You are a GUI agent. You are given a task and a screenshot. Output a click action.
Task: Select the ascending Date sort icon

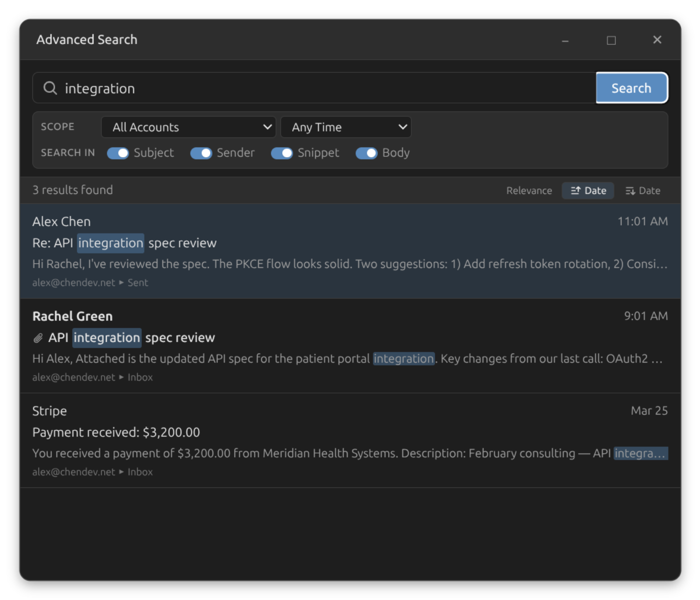576,190
